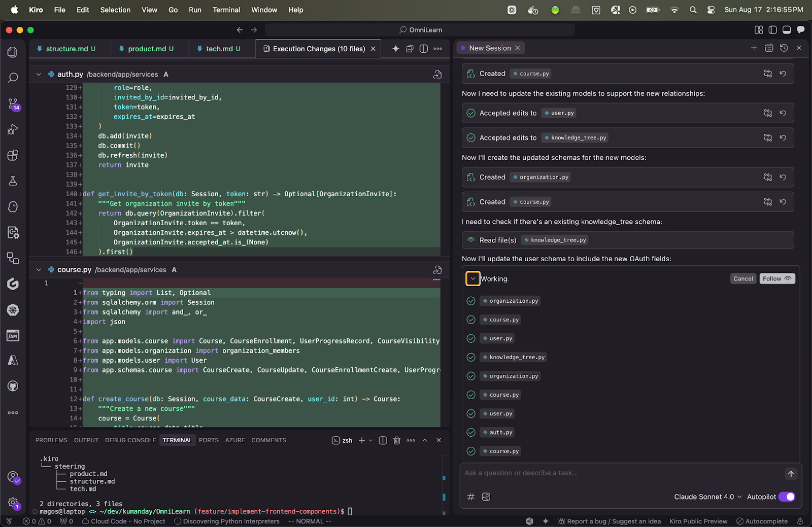Cancel the working agent task
Screen dimensions: 812x527
743,278
